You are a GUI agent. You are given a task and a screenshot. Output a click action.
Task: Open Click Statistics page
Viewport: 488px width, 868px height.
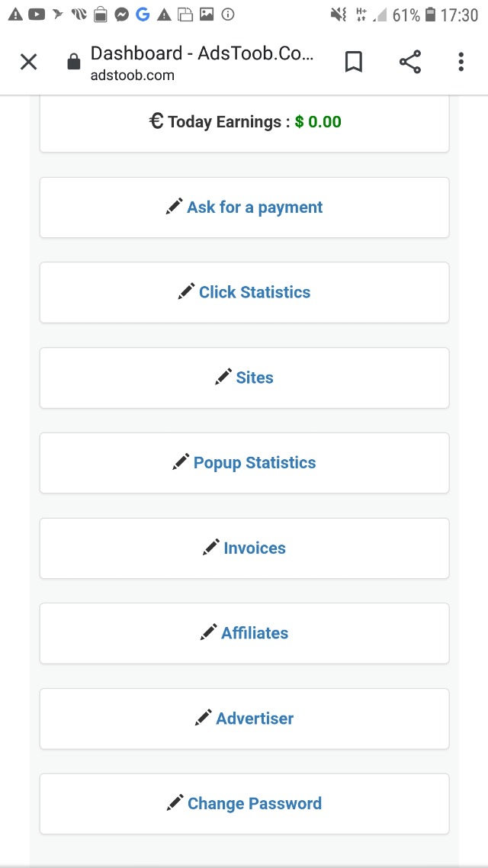(x=255, y=292)
